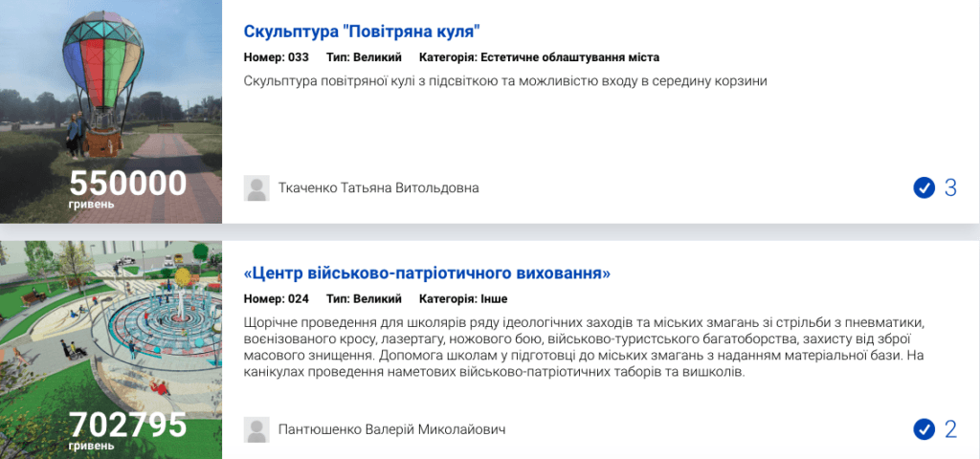Click the 702795 гривень budget label

(x=127, y=428)
